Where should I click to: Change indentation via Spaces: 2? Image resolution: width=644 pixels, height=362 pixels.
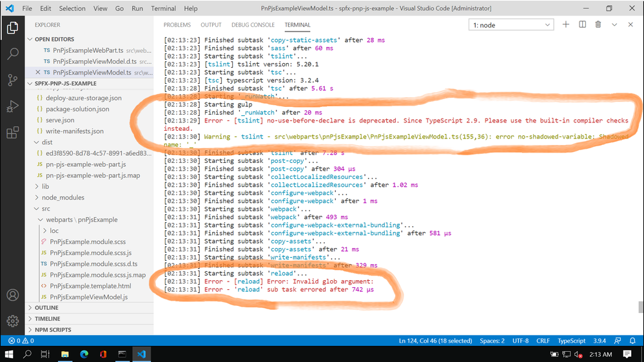point(492,341)
